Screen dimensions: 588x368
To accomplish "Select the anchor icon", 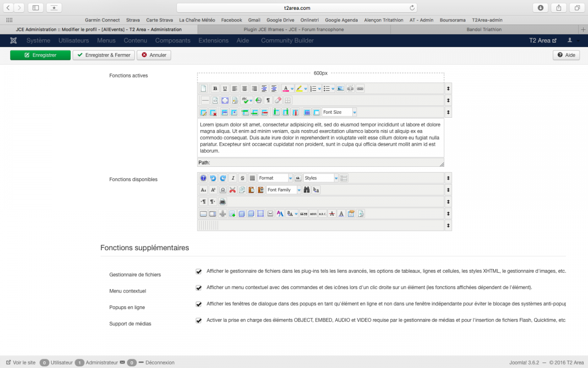I will (223, 213).
